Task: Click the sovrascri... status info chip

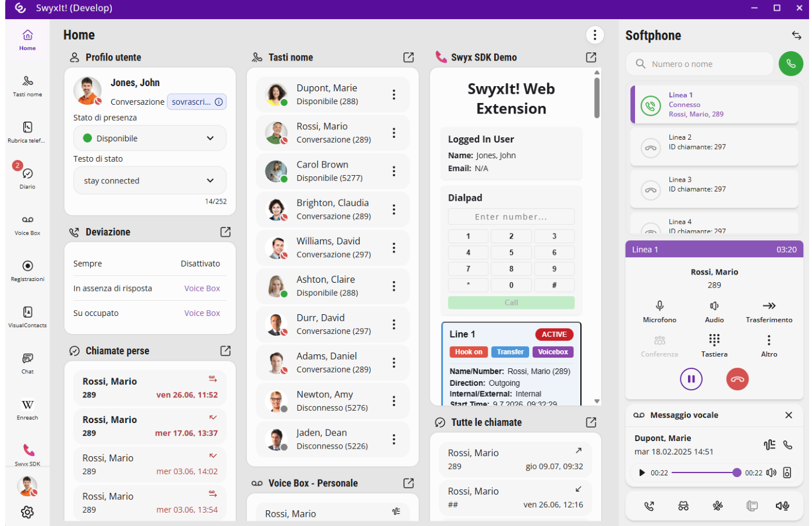Action: 197,102
